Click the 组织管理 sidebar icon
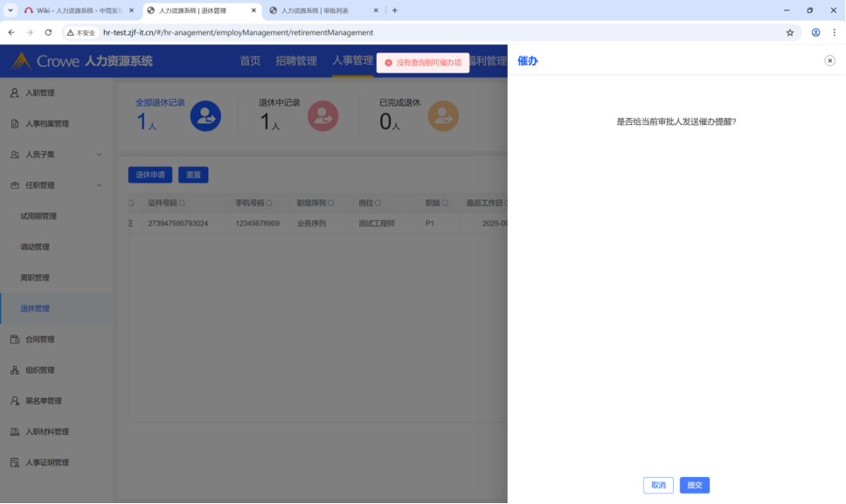 (x=15, y=370)
